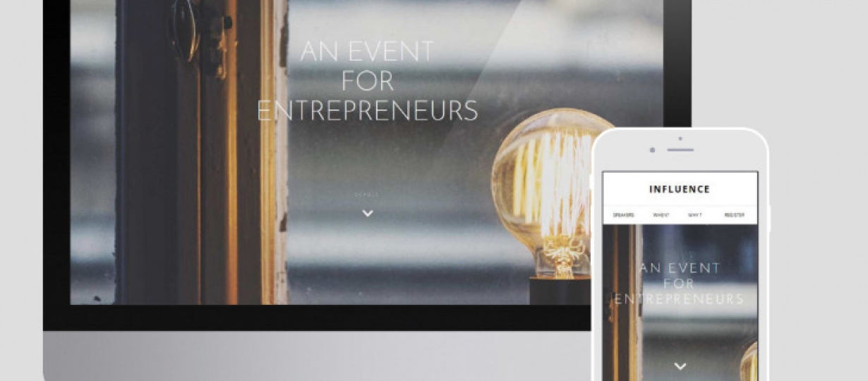The height and width of the screenshot is (381, 868).
Task: Click the INFLUENCE logo on phone header
Action: (x=680, y=189)
